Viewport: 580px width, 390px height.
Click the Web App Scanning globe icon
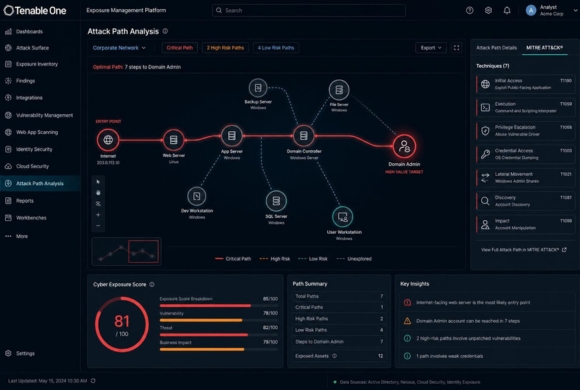tap(8, 132)
